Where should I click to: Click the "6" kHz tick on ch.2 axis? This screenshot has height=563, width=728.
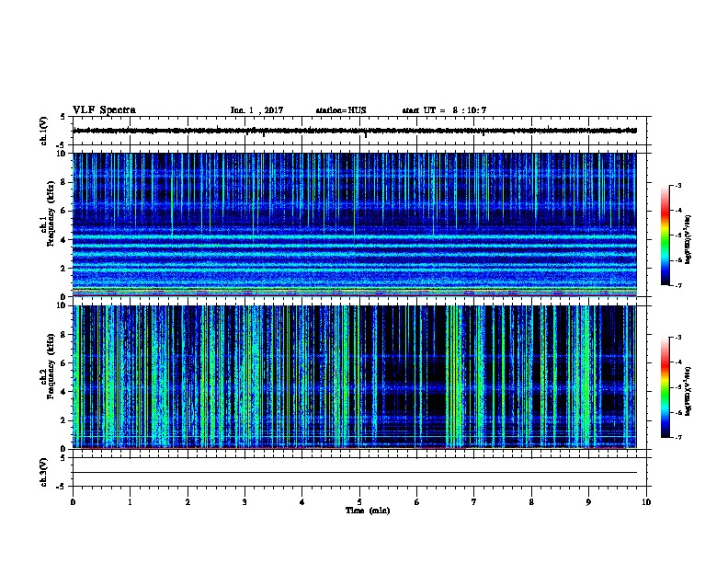63,362
